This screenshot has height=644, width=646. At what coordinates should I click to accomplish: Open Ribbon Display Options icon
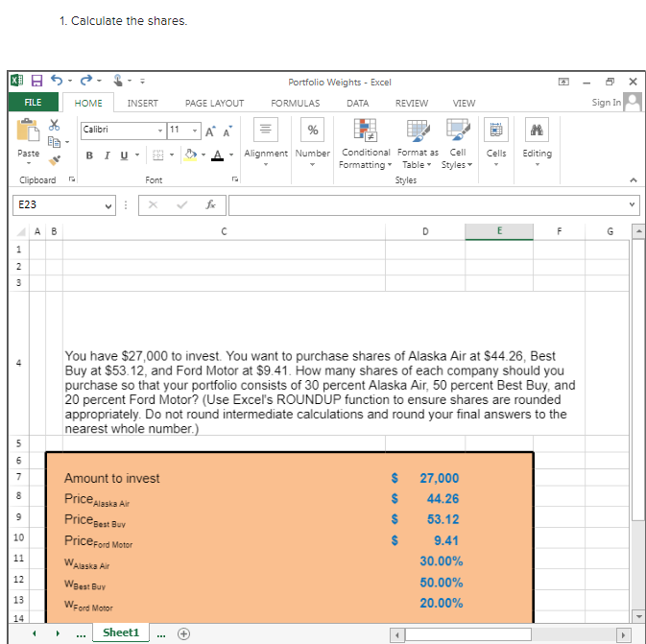click(x=563, y=82)
